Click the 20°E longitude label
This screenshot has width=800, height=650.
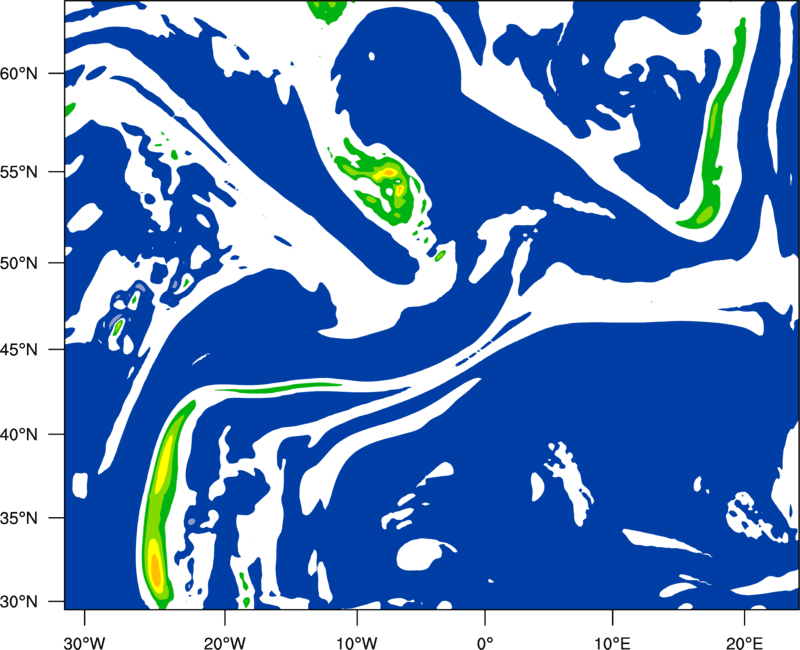pyautogui.click(x=744, y=643)
